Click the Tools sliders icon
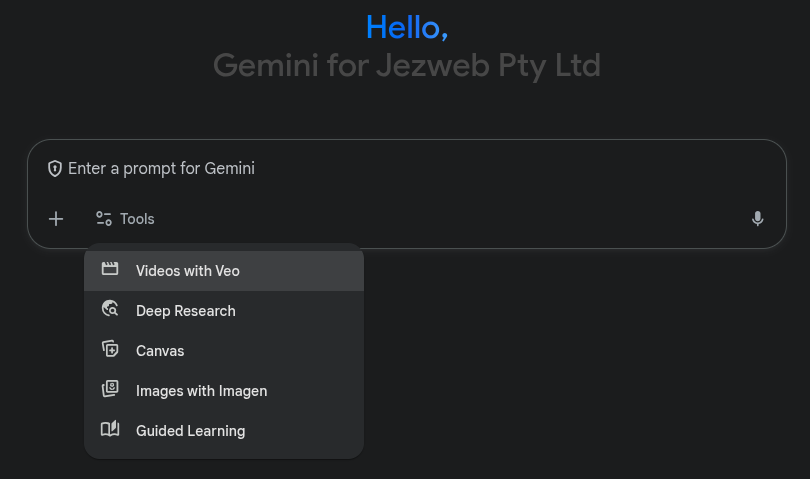Screen dimensions: 810x479 click(104, 218)
